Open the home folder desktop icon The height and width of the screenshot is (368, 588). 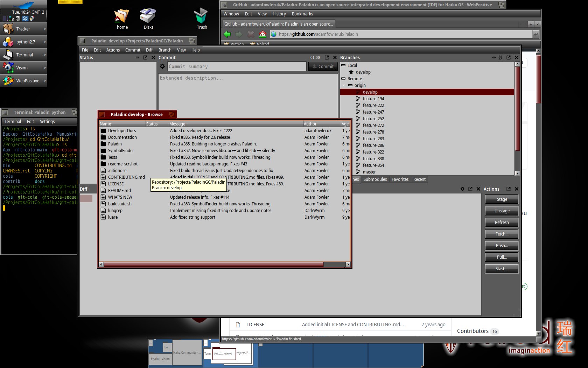122,19
